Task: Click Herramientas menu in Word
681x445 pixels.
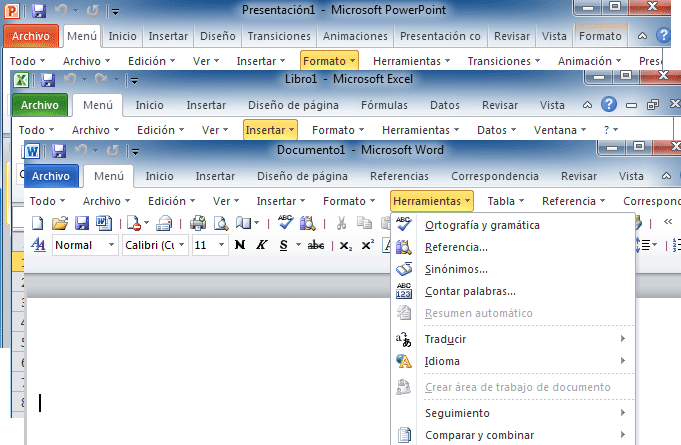Action: [432, 201]
